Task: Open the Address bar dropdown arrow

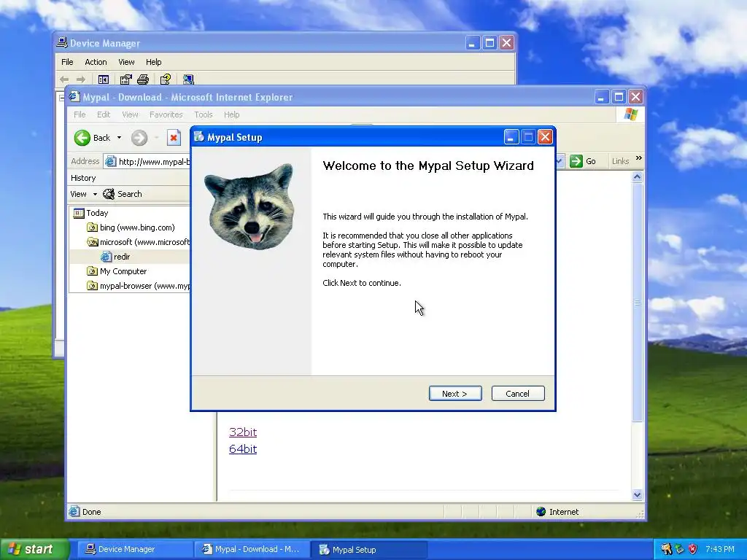Action: point(560,161)
